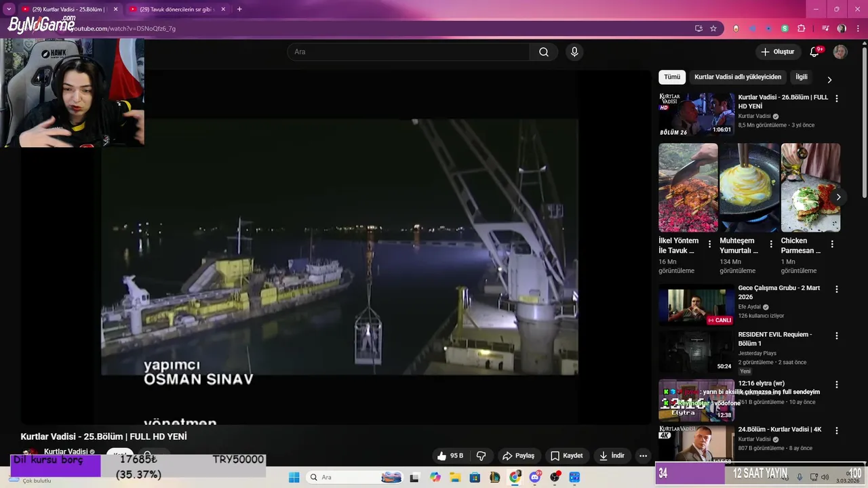Image resolution: width=868 pixels, height=488 pixels.
Task: Click the Paylaş share button
Action: click(x=519, y=456)
